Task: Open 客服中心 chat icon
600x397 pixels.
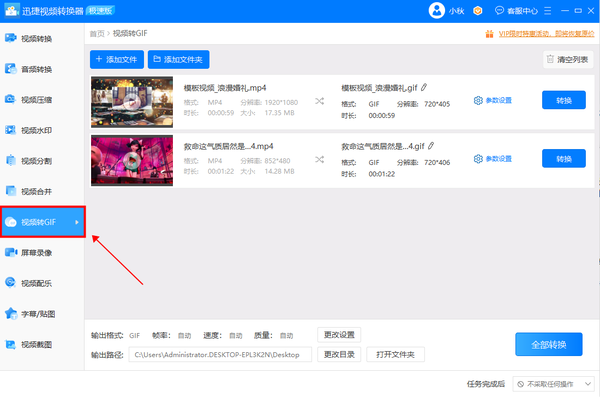Action: pyautogui.click(x=499, y=10)
